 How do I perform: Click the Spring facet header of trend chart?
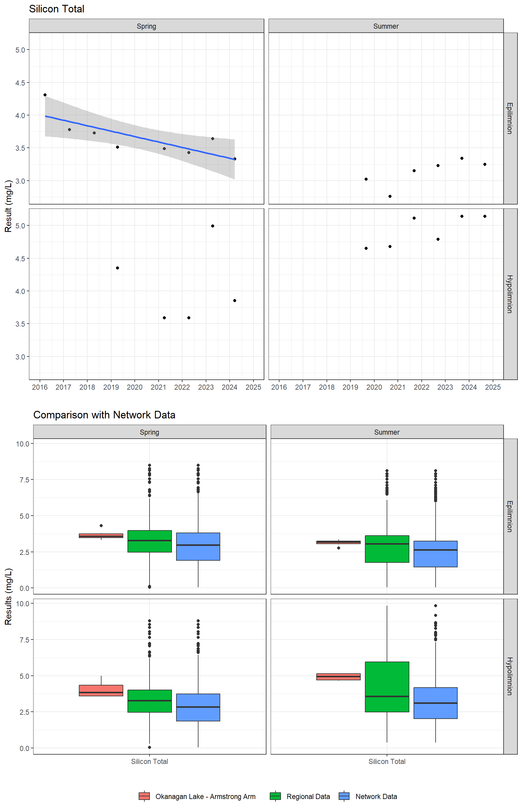pos(147,26)
